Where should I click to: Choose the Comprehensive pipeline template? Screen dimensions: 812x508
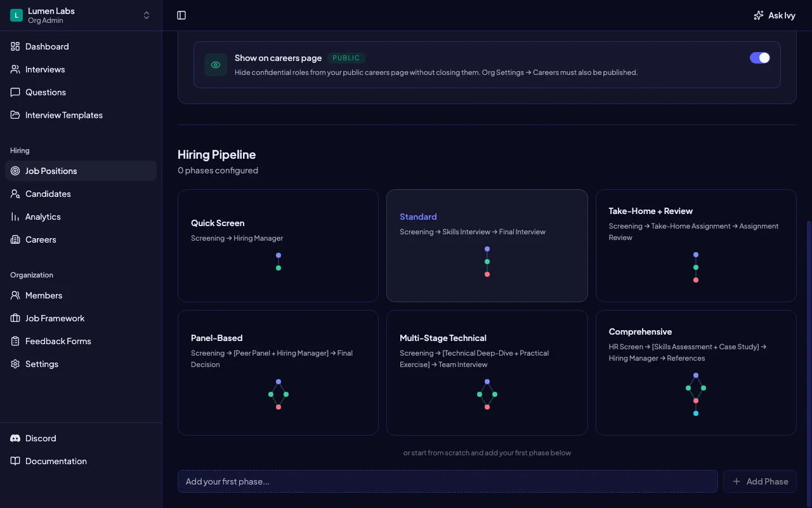click(696, 373)
